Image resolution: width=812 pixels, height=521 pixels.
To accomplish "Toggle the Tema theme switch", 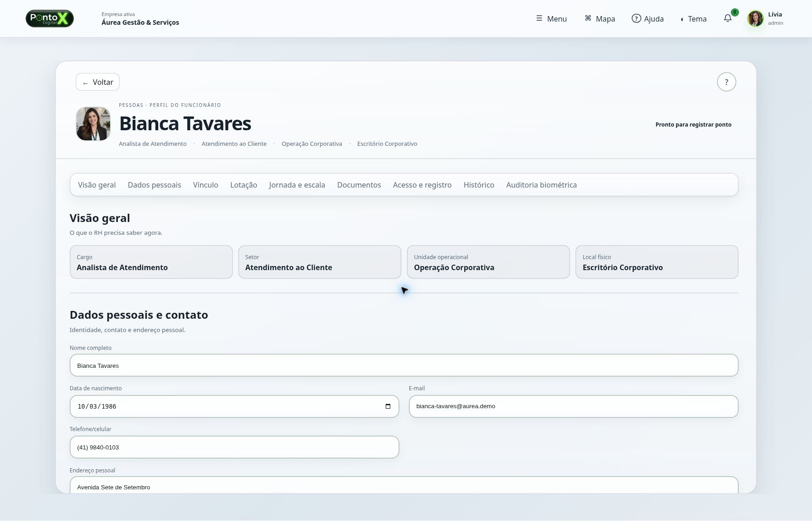I will [694, 19].
